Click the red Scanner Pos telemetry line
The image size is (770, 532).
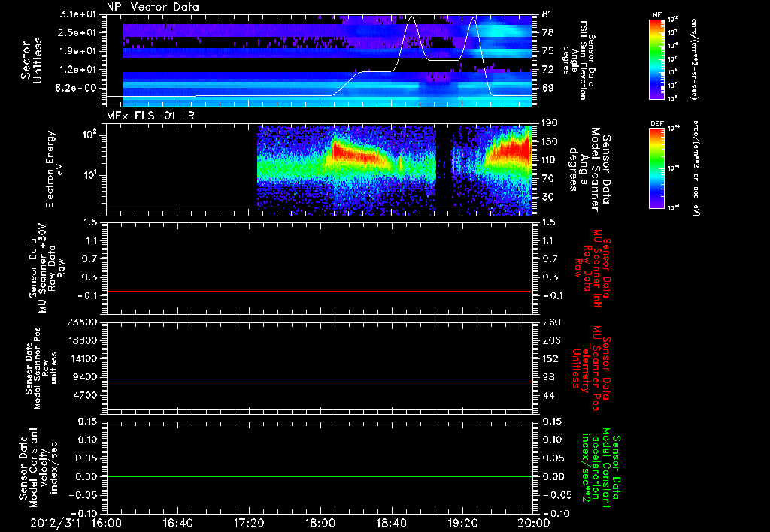coord(320,382)
